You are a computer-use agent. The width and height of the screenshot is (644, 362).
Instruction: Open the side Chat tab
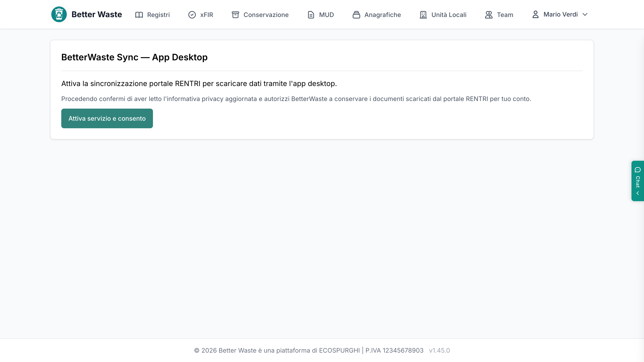pos(638,181)
